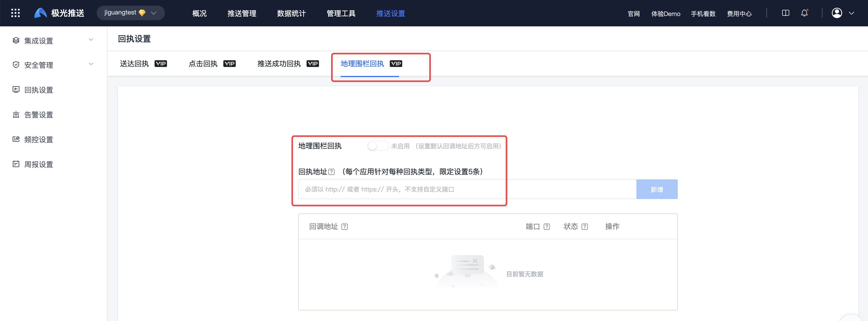This screenshot has height=321, width=868.
Task: Click the VIP badge beside 地理围栏回执
Action: click(396, 64)
